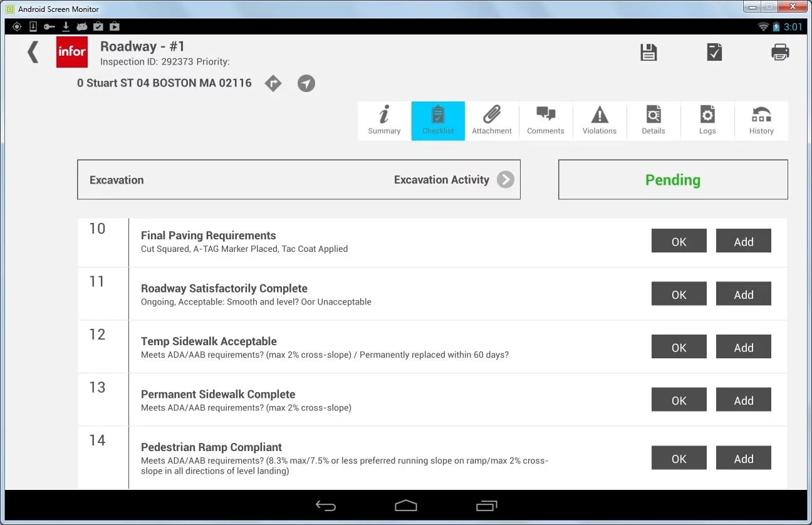Image resolution: width=812 pixels, height=525 pixels.
Task: Click the status bar key icon
Action: 49,26
